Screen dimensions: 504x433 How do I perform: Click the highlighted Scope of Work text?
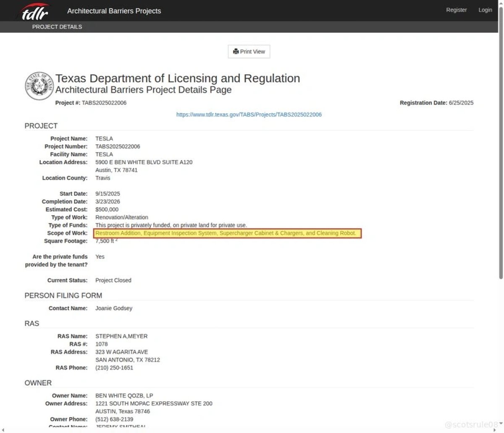(226, 233)
